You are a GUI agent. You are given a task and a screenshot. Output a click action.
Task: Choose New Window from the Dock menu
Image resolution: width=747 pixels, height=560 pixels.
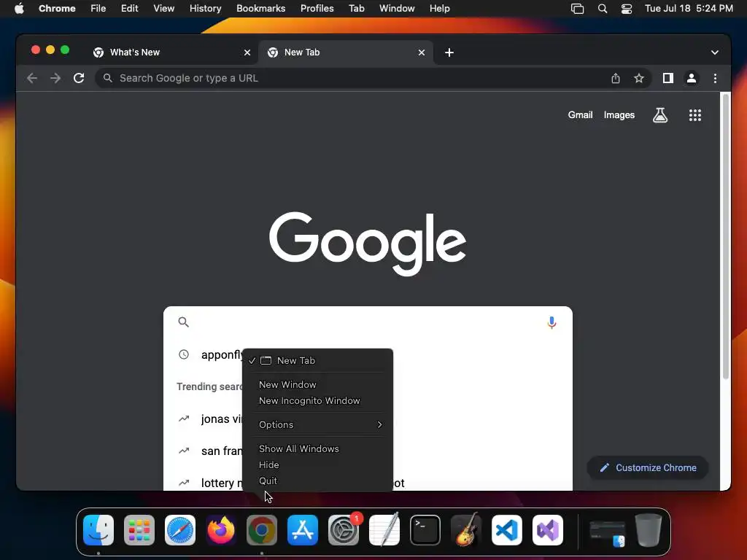(x=318, y=384)
